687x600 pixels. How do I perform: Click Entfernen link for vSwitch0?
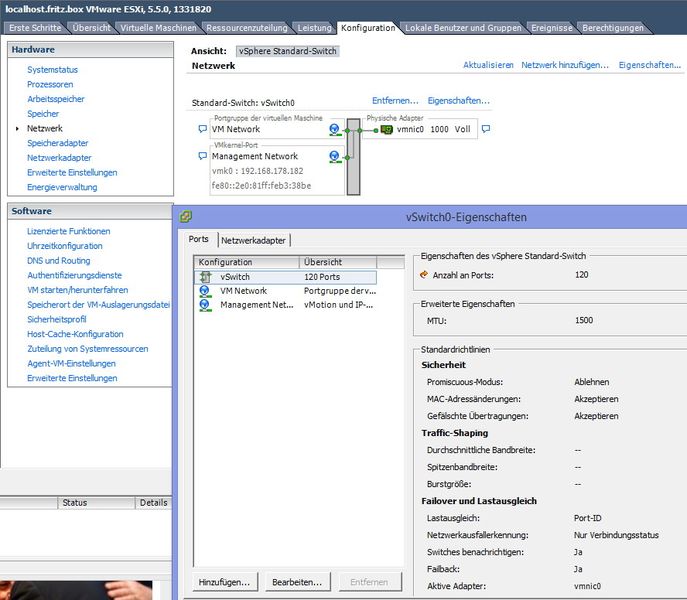click(395, 101)
